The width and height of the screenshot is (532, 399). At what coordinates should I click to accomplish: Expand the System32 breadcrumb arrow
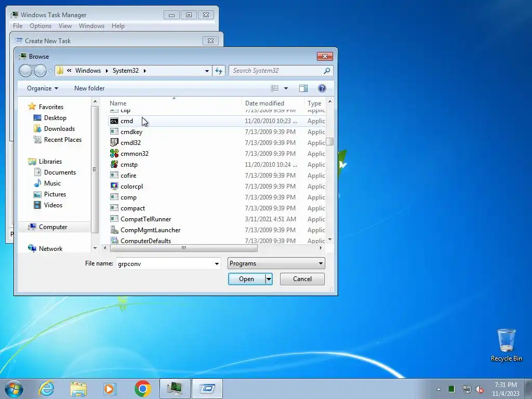145,71
